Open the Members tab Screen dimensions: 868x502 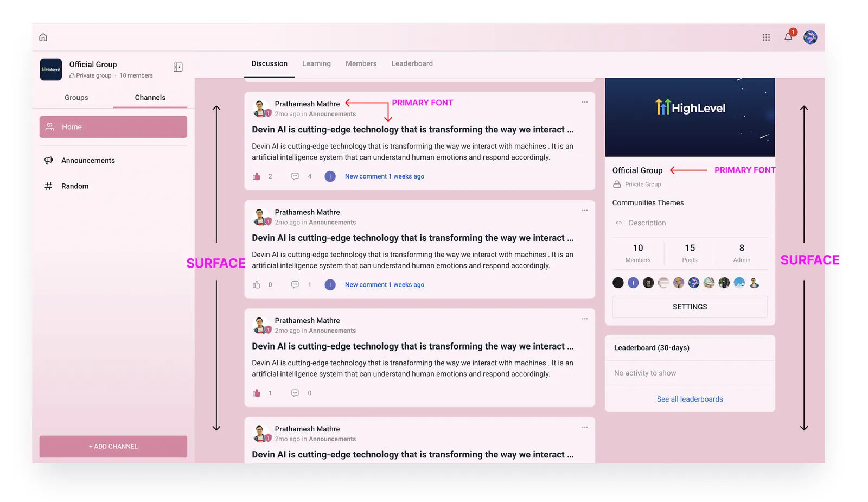point(361,63)
